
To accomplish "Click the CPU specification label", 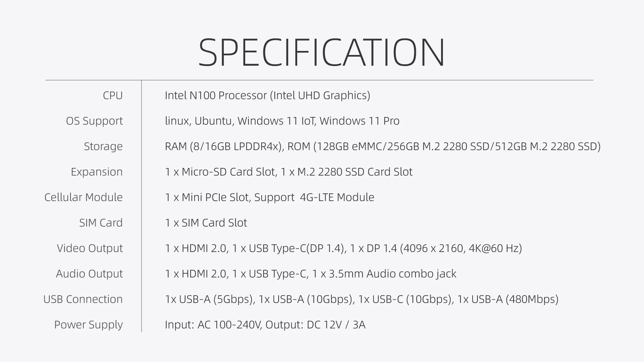I will coord(113,95).
